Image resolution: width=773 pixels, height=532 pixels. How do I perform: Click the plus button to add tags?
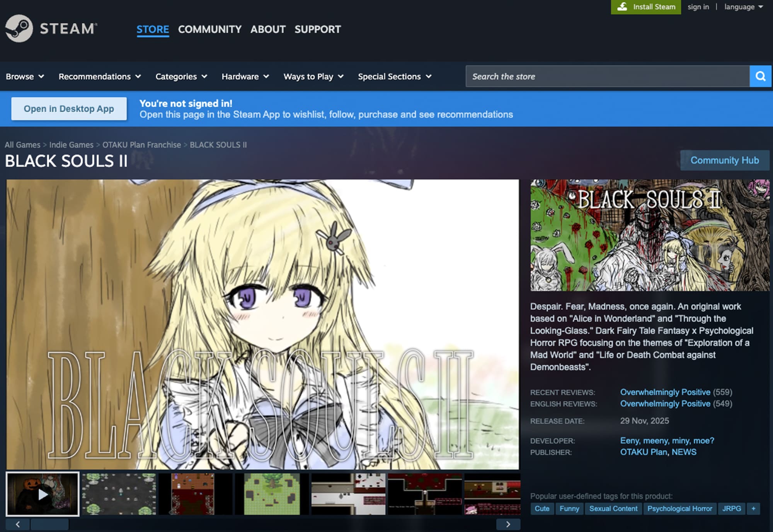pyautogui.click(x=753, y=508)
